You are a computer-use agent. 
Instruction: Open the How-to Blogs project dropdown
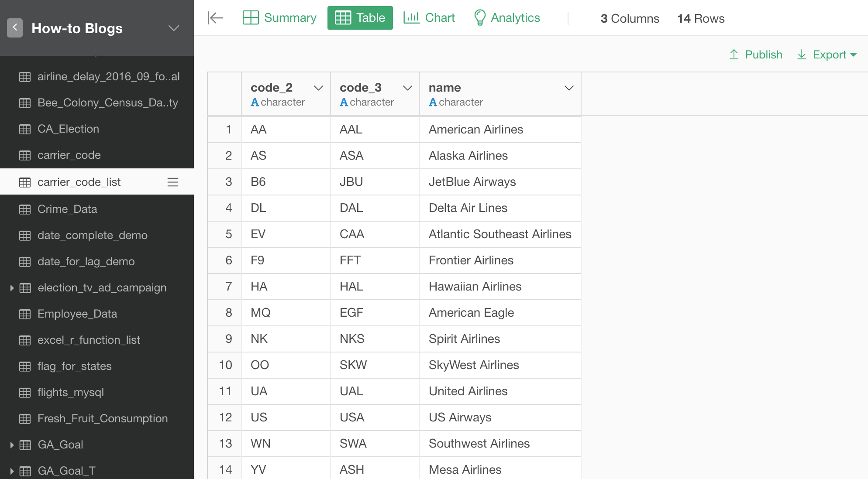click(174, 28)
